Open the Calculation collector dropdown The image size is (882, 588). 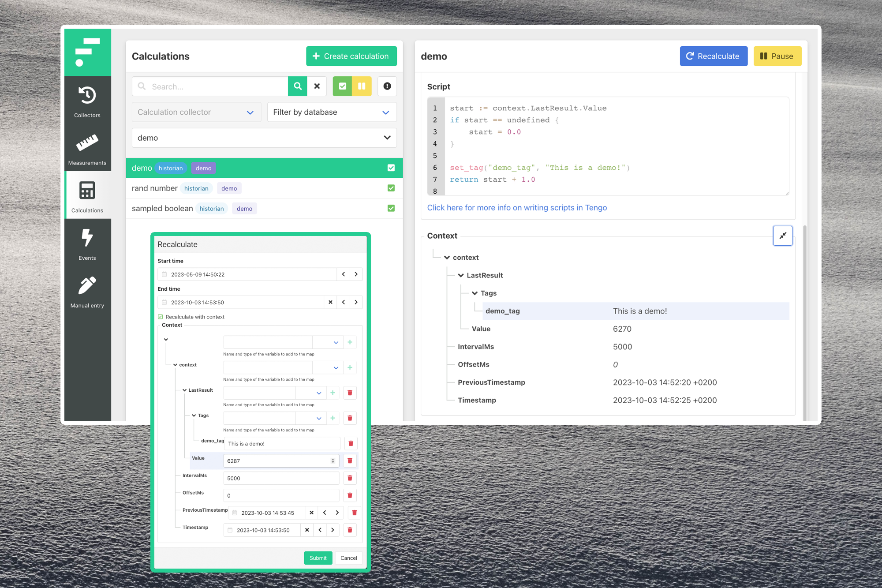[x=196, y=112]
